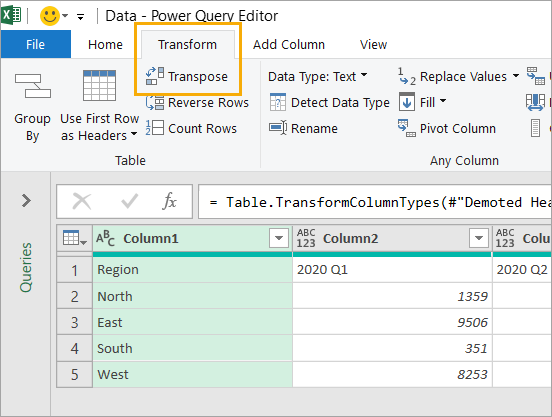Select the "North" cell

(193, 296)
